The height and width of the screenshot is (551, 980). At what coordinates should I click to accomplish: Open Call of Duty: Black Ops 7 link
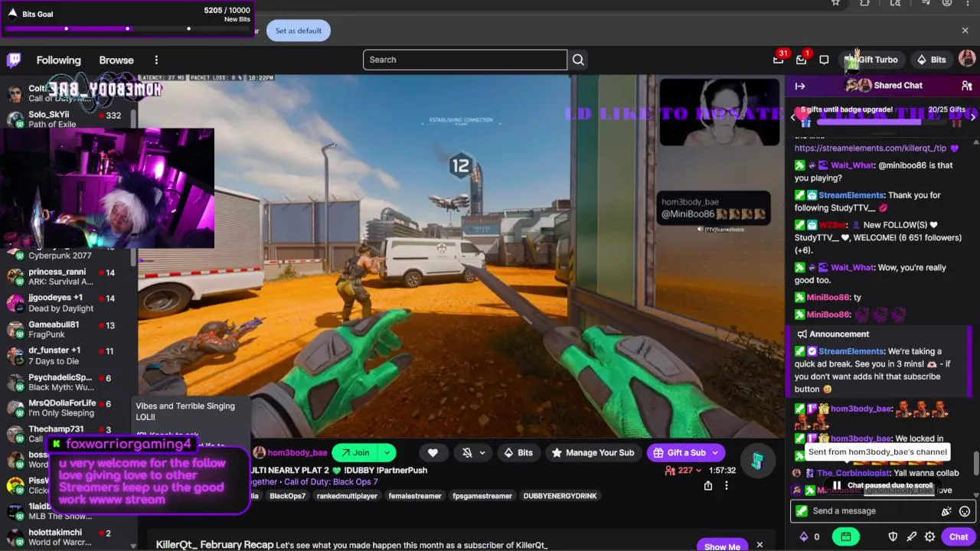(331, 482)
